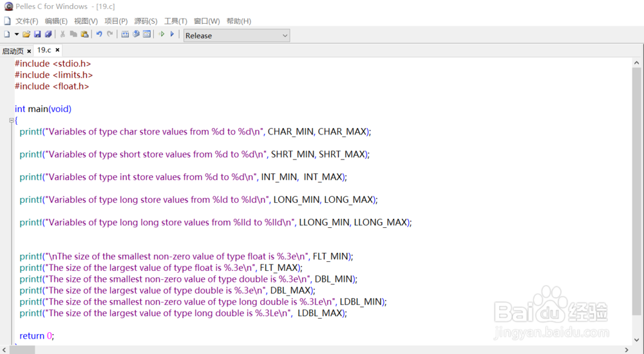Open the 帮助(H) menu
The width and height of the screenshot is (644, 354).
click(x=239, y=21)
